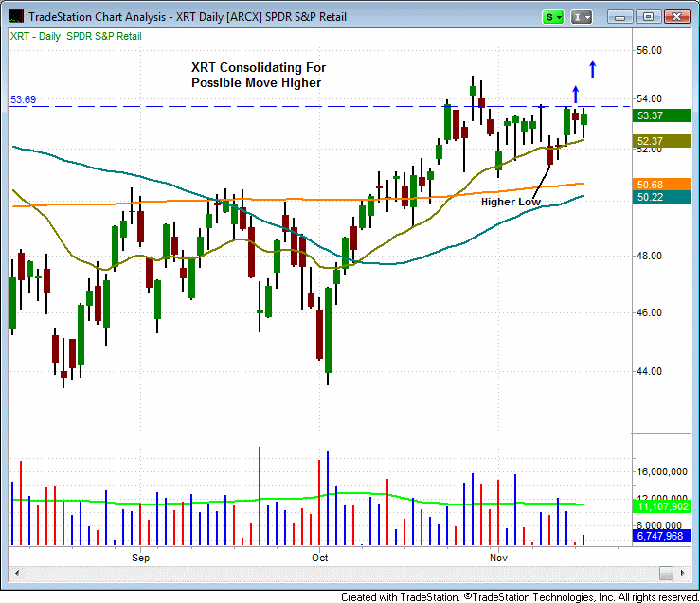The width and height of the screenshot is (700, 603).
Task: Click the horizontal scrollbar thumb
Action: (x=666, y=573)
